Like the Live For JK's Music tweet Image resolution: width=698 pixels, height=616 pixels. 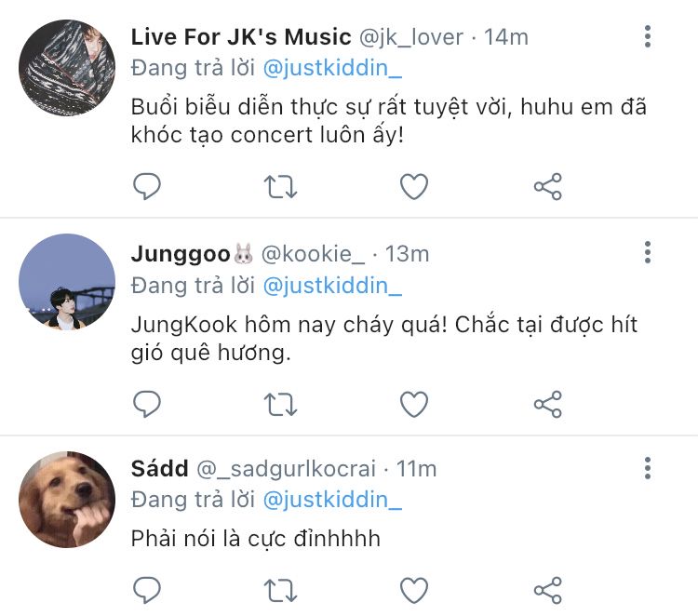414,186
